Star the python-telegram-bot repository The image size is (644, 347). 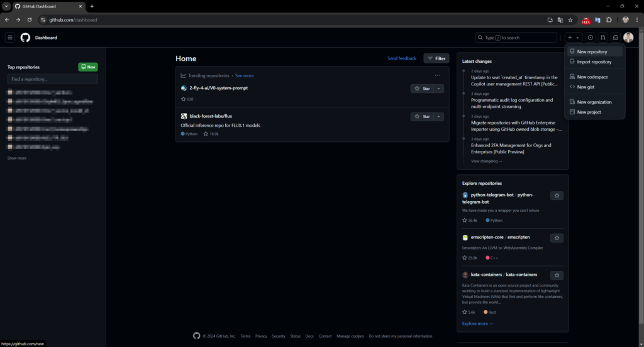click(x=557, y=196)
